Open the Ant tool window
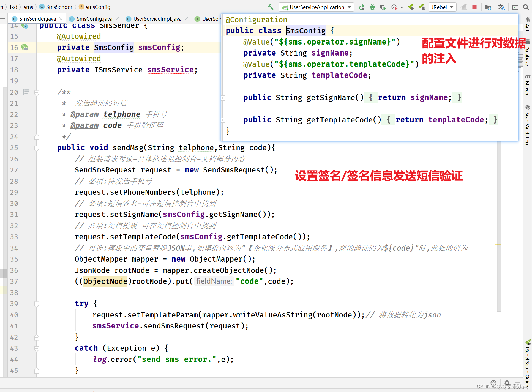This screenshot has width=532, height=392. 527,24
